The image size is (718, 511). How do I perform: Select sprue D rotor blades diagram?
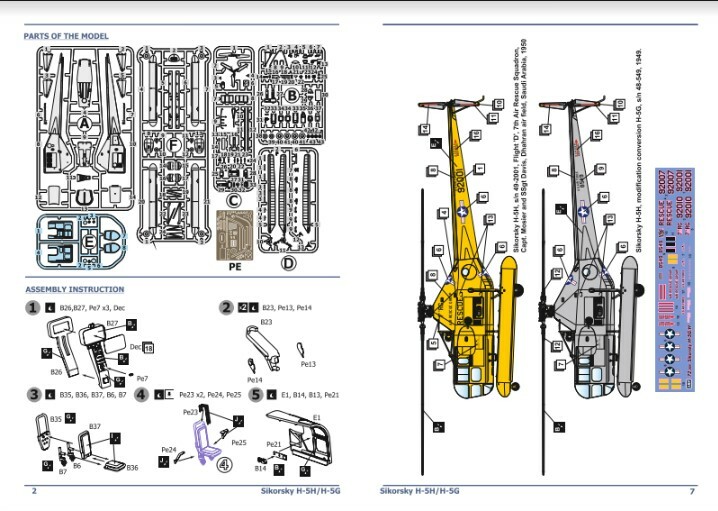[x=288, y=200]
